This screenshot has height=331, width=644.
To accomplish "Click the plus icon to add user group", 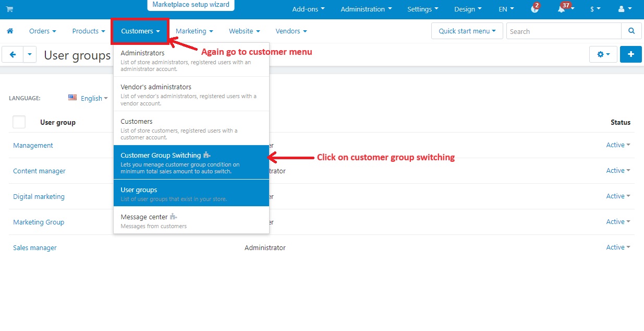I will pos(630,54).
